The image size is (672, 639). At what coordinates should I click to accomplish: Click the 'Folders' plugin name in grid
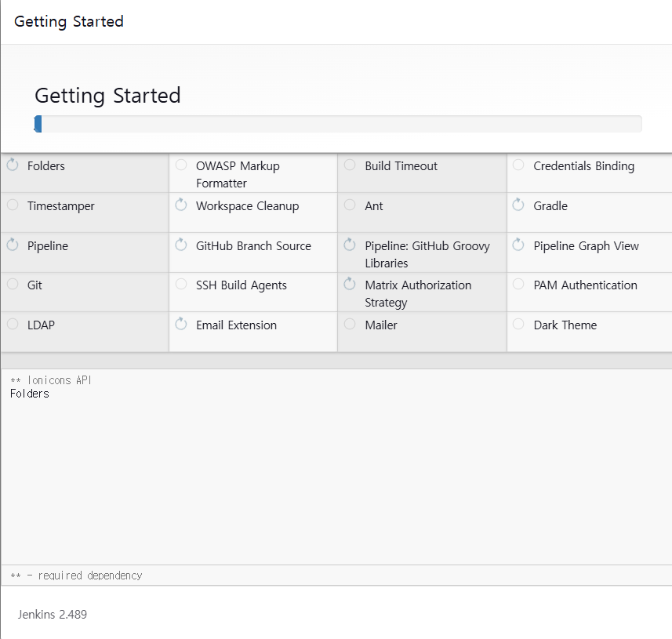(x=45, y=166)
